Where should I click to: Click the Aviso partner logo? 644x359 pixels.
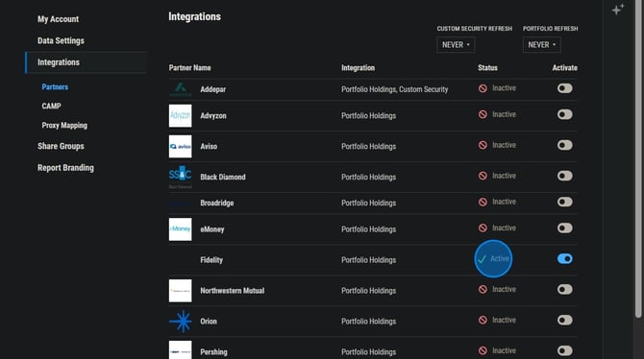(x=181, y=147)
